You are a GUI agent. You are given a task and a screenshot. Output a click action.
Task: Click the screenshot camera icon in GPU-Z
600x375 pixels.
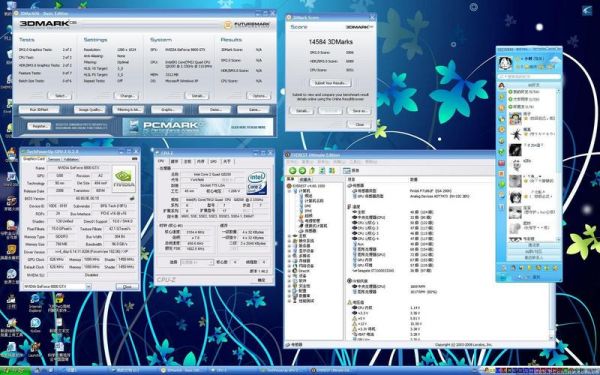click(134, 159)
